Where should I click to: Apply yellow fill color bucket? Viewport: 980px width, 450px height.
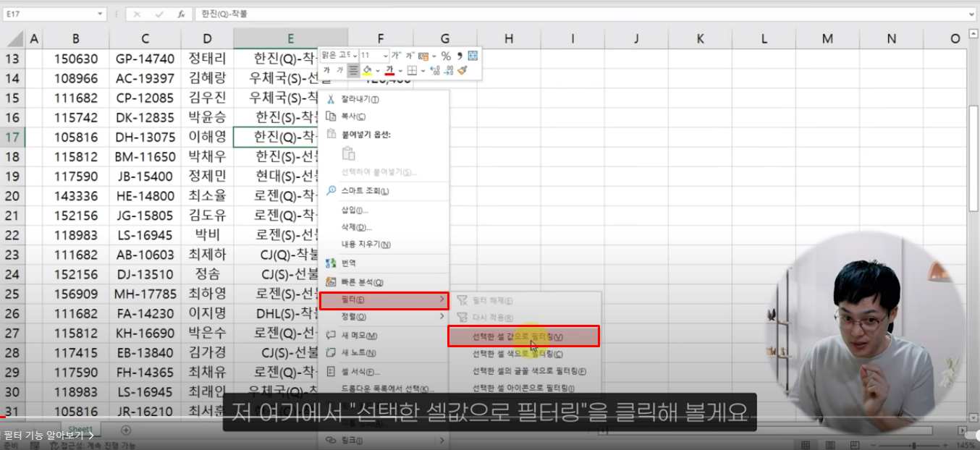click(367, 70)
